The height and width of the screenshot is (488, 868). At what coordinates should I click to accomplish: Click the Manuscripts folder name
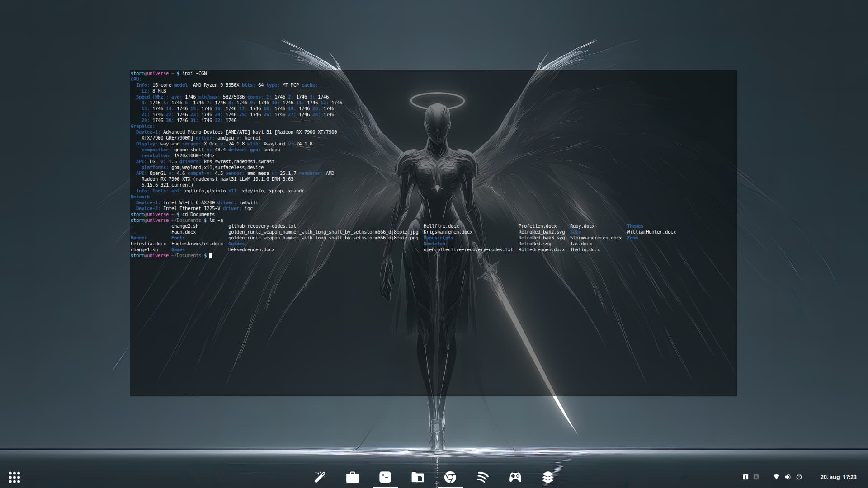click(x=438, y=238)
